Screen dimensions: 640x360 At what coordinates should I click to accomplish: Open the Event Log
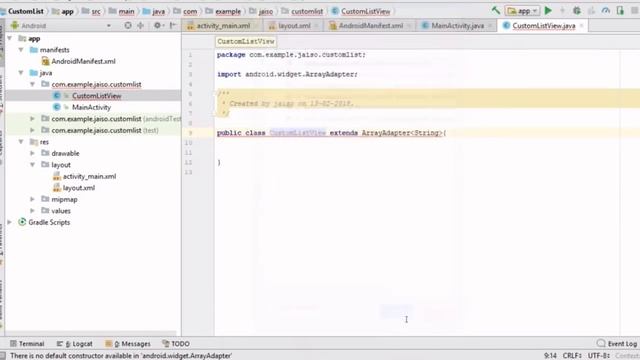616,344
